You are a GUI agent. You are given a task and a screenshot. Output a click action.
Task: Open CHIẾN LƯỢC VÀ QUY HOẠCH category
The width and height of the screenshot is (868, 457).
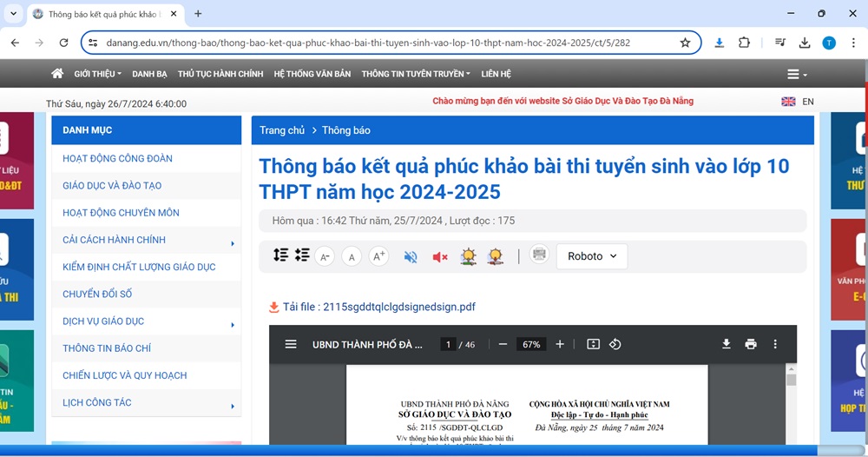(146, 375)
